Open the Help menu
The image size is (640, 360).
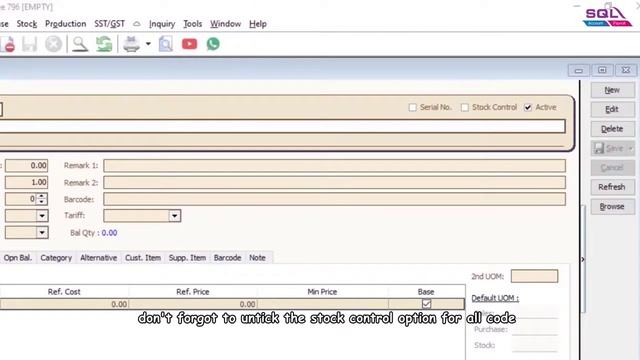[258, 24]
